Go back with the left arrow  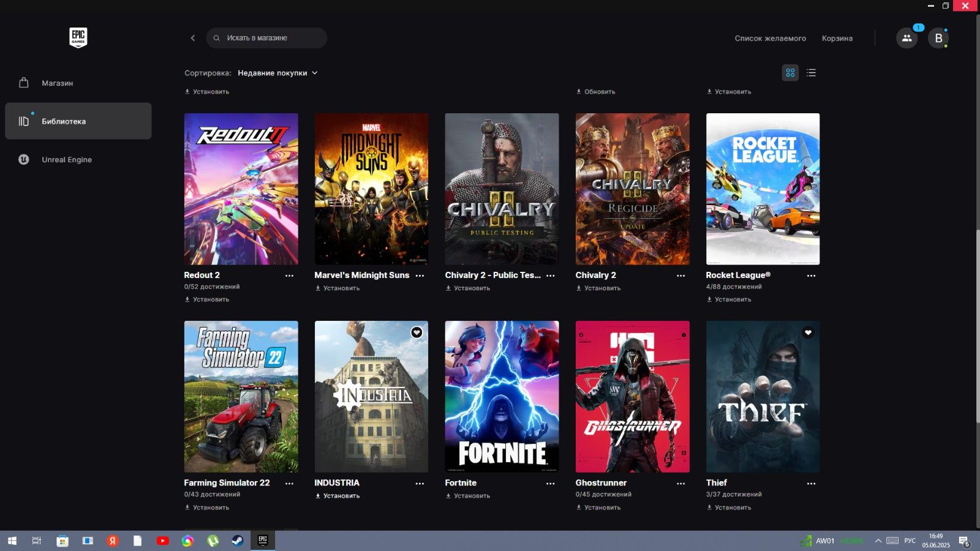click(193, 38)
